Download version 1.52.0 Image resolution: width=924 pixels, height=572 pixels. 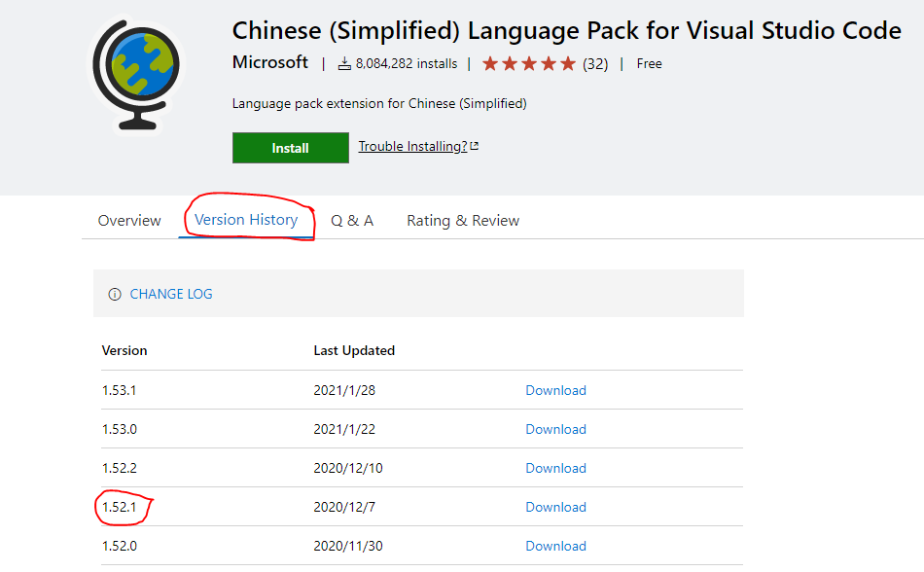point(555,545)
